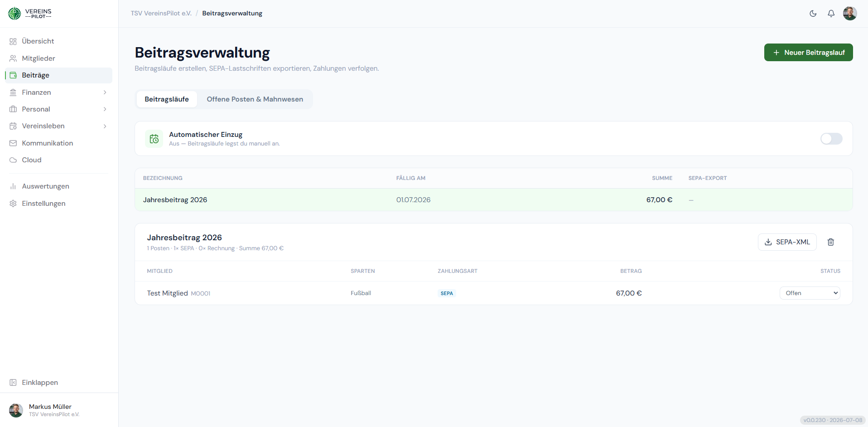This screenshot has height=427, width=868.
Task: Expand the Vereinsleben submenu chevron
Action: pyautogui.click(x=105, y=126)
